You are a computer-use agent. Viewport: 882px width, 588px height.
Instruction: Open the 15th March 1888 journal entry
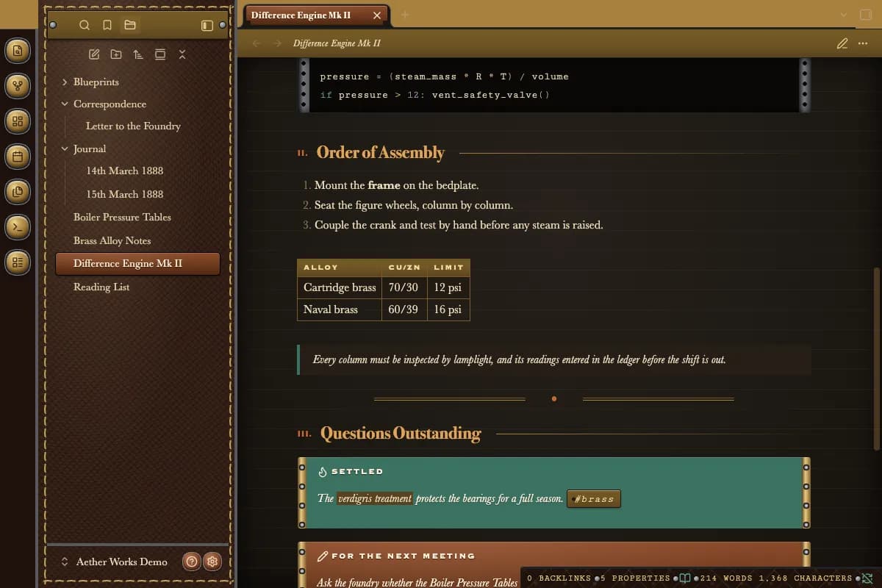point(125,194)
